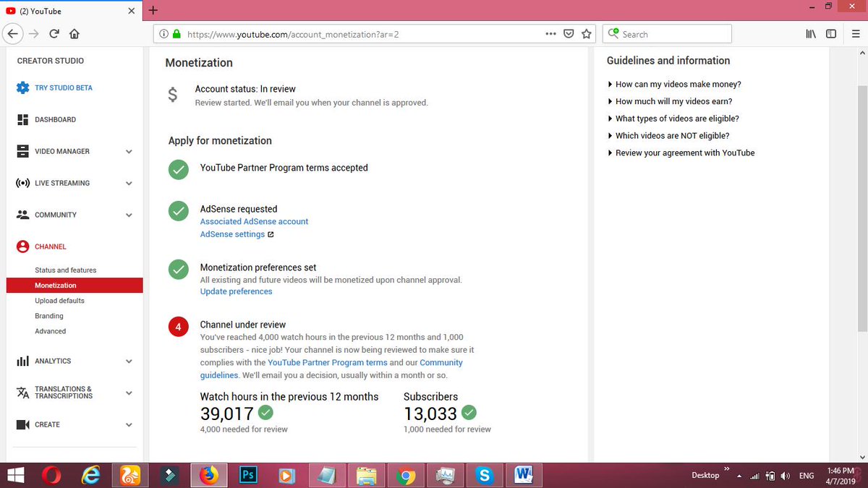
Task: Click the green padlock site info icon
Action: click(176, 34)
